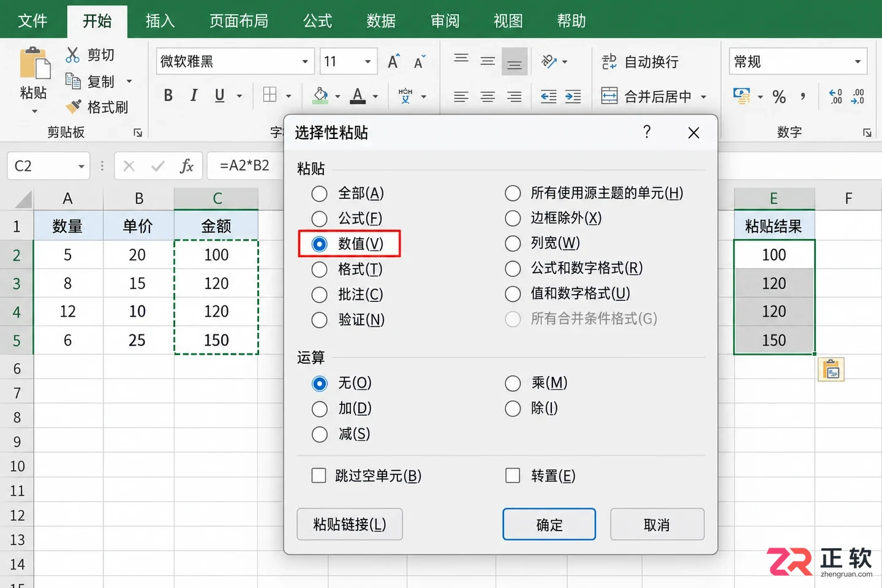Click the borders grid icon
Viewport: 882px width, 588px height.
[x=269, y=95]
